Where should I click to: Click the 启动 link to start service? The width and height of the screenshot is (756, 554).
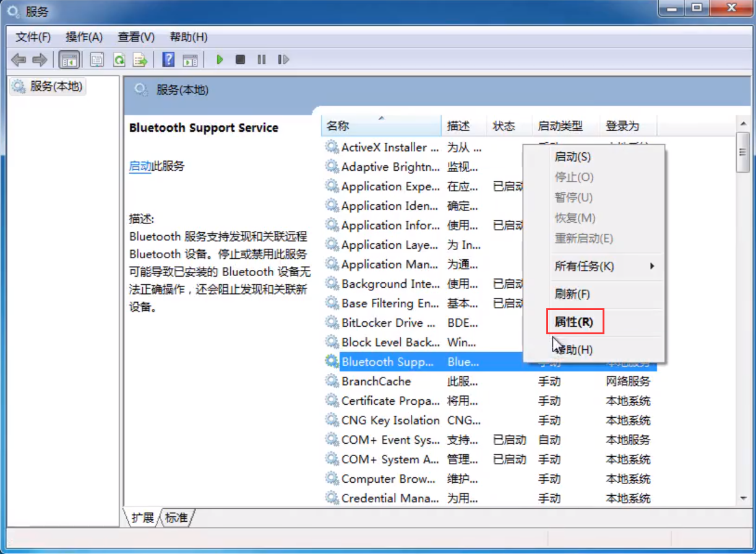coord(140,166)
